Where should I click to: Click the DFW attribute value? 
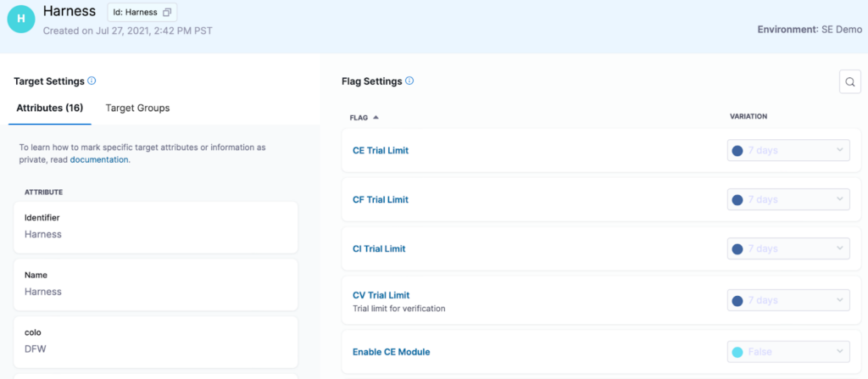click(x=34, y=349)
